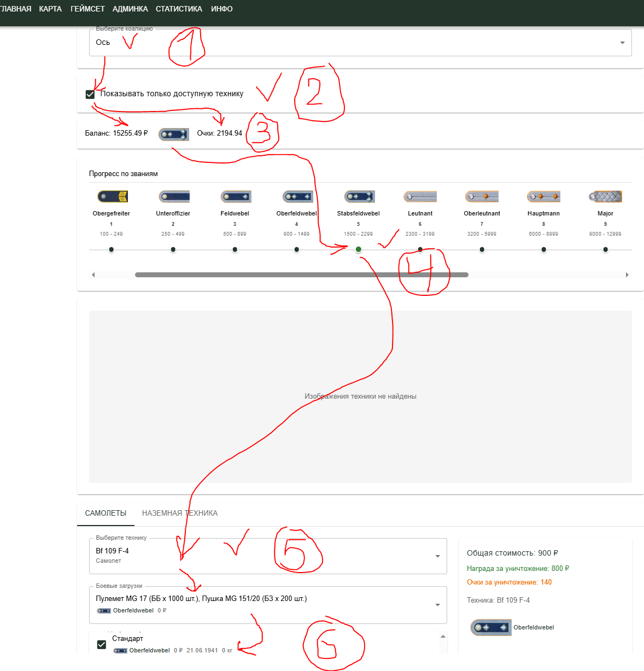Screen dimensions: 644x671
Task: Click the green Stabsfeldwebel progress dot
Action: (359, 249)
